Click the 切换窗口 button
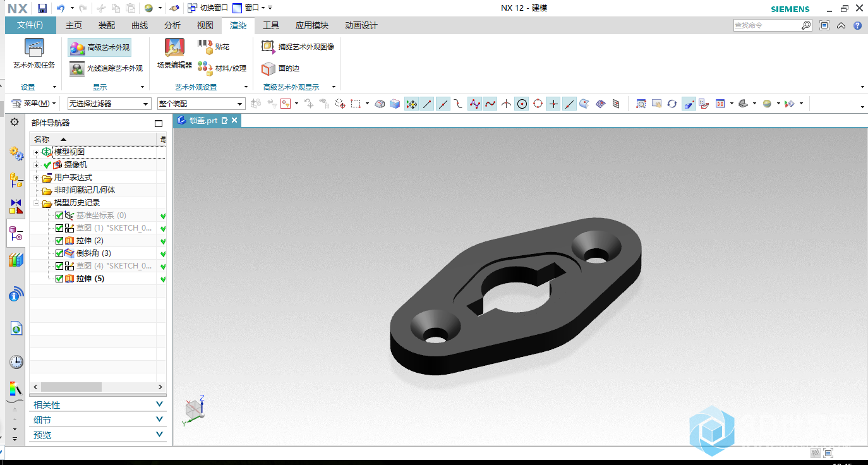The image size is (868, 465). coord(208,8)
